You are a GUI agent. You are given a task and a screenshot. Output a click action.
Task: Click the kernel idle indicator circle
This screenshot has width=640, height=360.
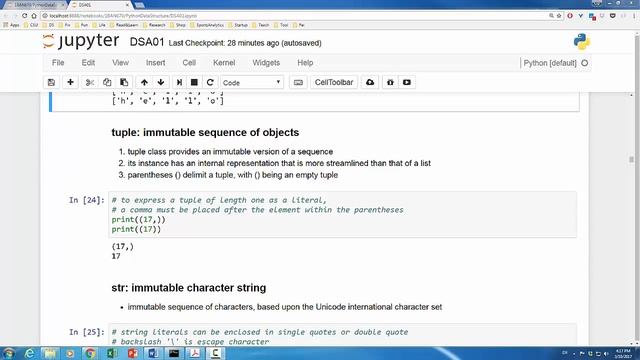(x=584, y=63)
